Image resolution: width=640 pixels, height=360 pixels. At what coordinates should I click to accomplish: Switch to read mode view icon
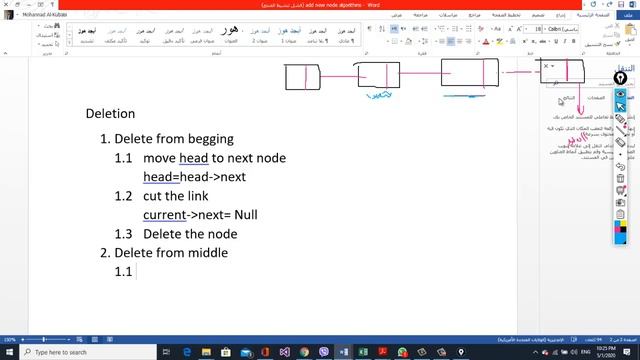(x=110, y=340)
